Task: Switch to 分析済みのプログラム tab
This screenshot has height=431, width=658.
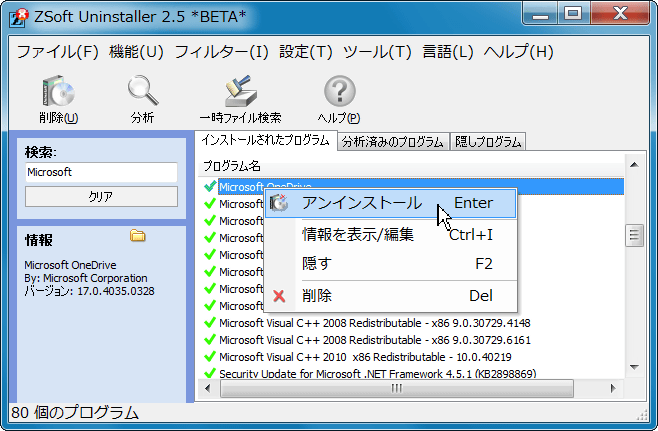Action: click(x=392, y=142)
